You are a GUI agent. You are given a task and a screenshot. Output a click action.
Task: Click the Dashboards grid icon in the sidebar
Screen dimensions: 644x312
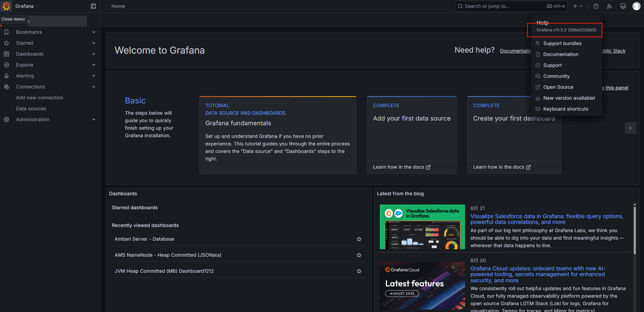(6, 54)
